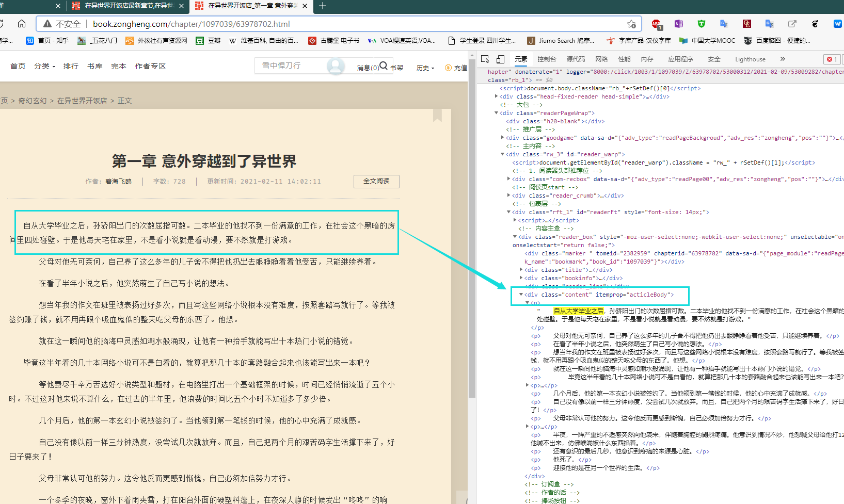Click the 作者专区 navigation link
Image resolution: width=844 pixels, height=504 pixels.
pyautogui.click(x=150, y=66)
